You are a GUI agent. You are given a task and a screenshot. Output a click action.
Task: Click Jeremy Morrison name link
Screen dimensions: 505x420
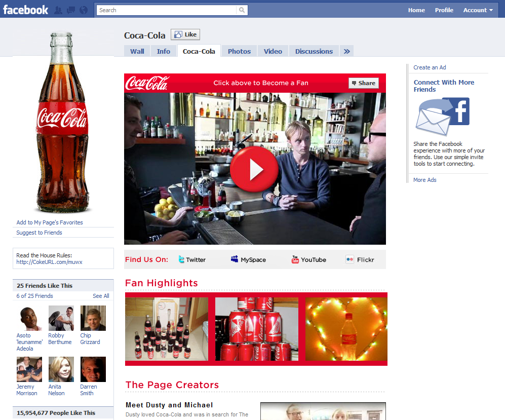click(x=27, y=390)
